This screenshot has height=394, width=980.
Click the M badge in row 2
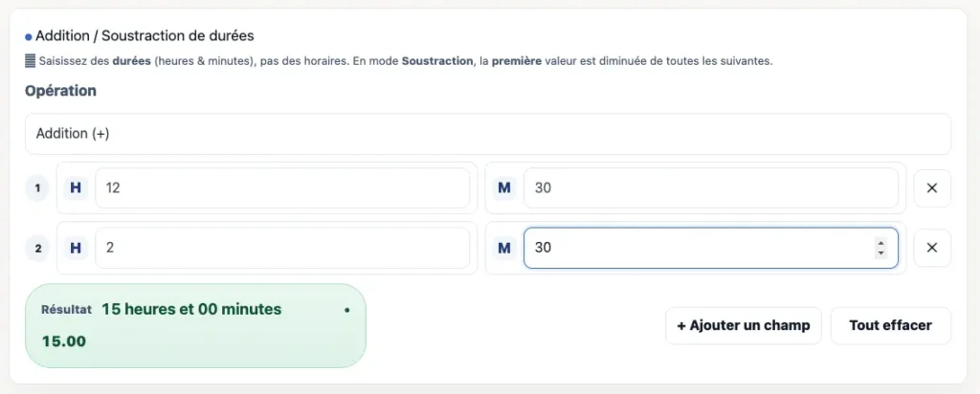[503, 249]
